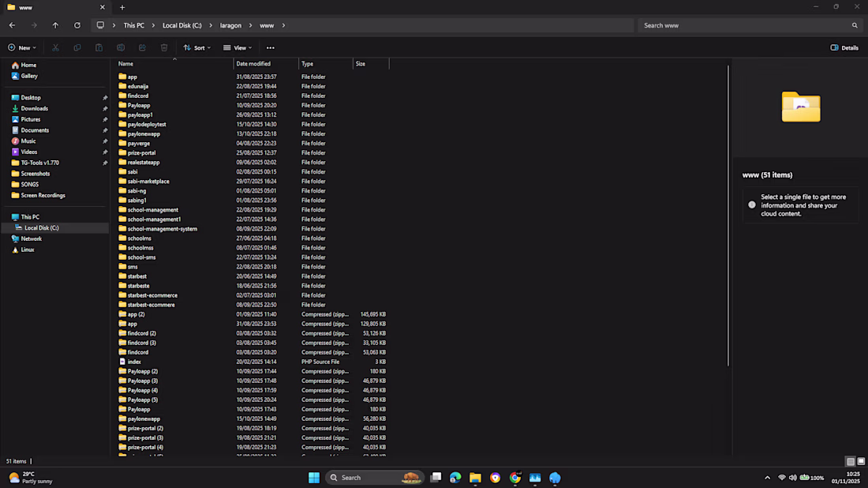Click the Delete trash icon
Viewport: 868px width, 488px height.
(164, 47)
